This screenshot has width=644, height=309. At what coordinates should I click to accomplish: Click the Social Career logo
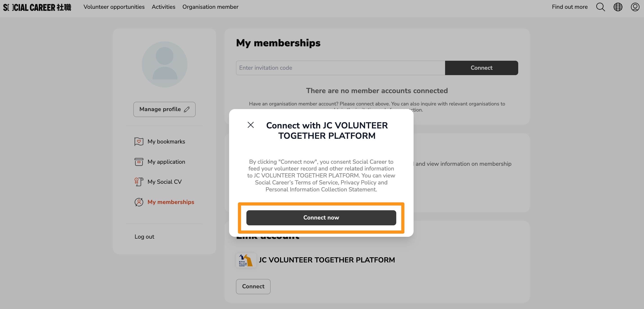click(x=37, y=7)
